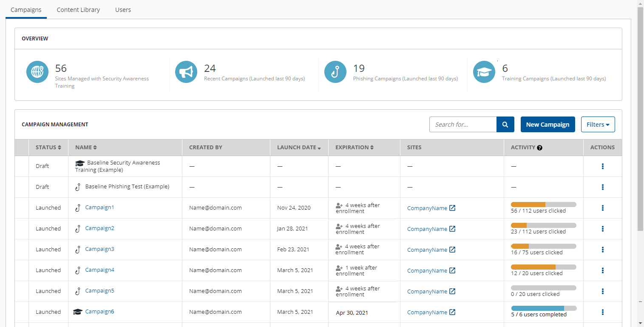
Task: Click the magnifier search button
Action: coord(505,125)
